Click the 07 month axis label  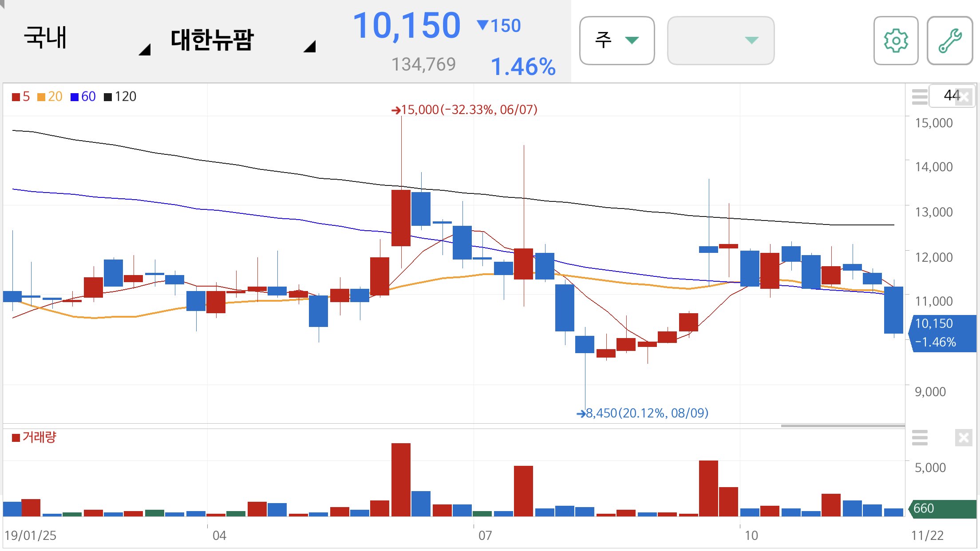click(485, 535)
